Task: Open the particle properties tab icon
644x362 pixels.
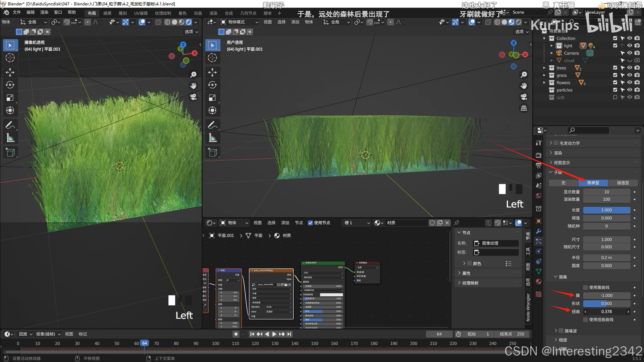Action: pyautogui.click(x=539, y=242)
